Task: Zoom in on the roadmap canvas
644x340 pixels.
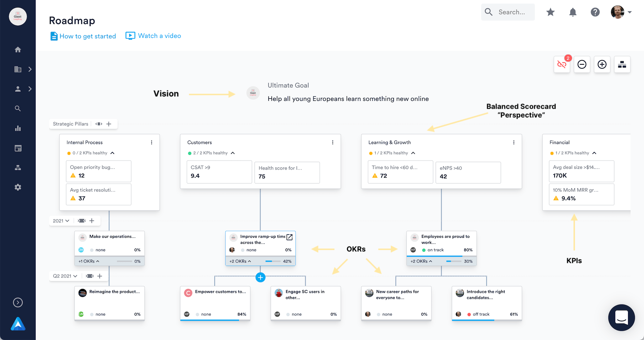Action: coord(602,64)
